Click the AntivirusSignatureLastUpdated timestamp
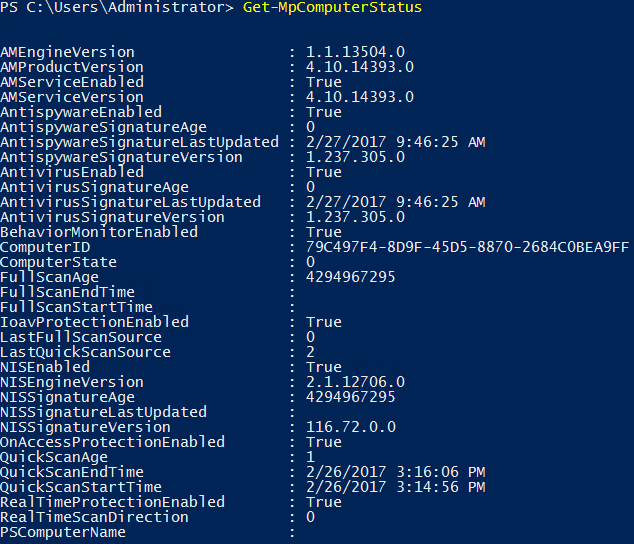The width and height of the screenshot is (634, 544). (395, 202)
